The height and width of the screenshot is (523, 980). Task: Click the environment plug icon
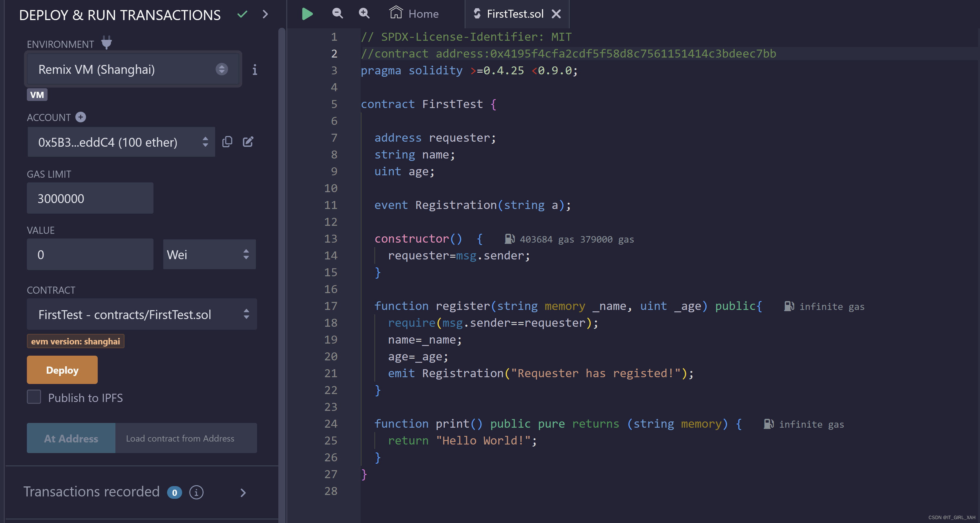click(107, 43)
